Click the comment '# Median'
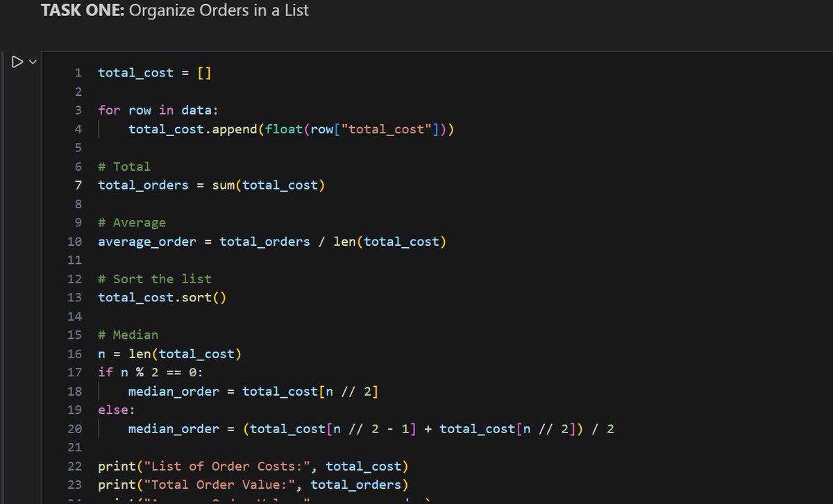This screenshot has height=504, width=833. [x=128, y=335]
